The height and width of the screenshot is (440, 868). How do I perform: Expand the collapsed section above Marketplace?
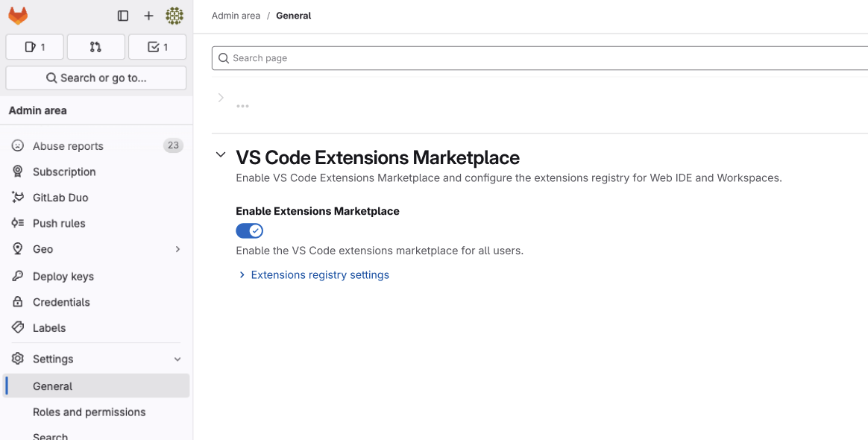tap(221, 98)
